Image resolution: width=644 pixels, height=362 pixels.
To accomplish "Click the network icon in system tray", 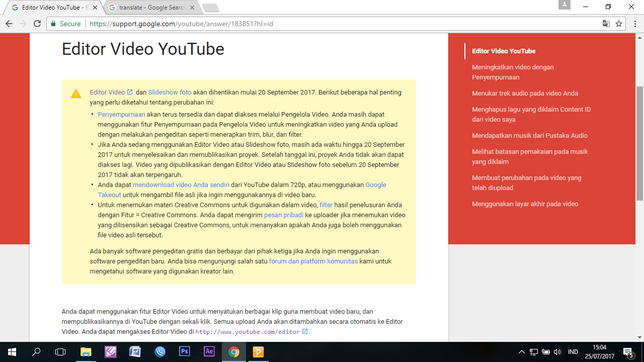I will 534,352.
